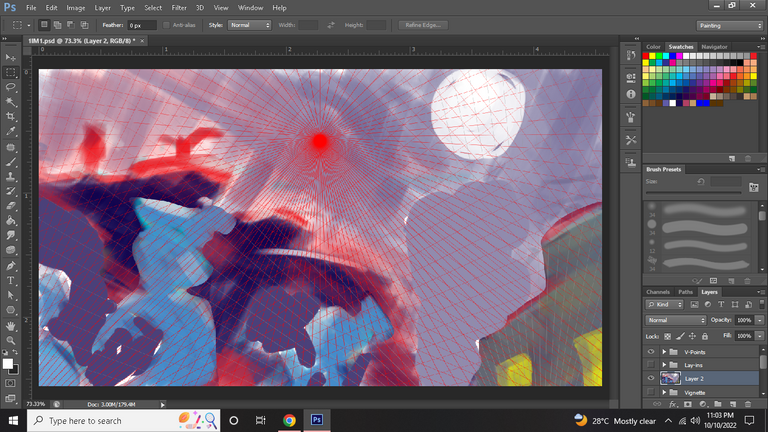768x432 pixels.
Task: Select the Eyedropper tool
Action: 10,131
